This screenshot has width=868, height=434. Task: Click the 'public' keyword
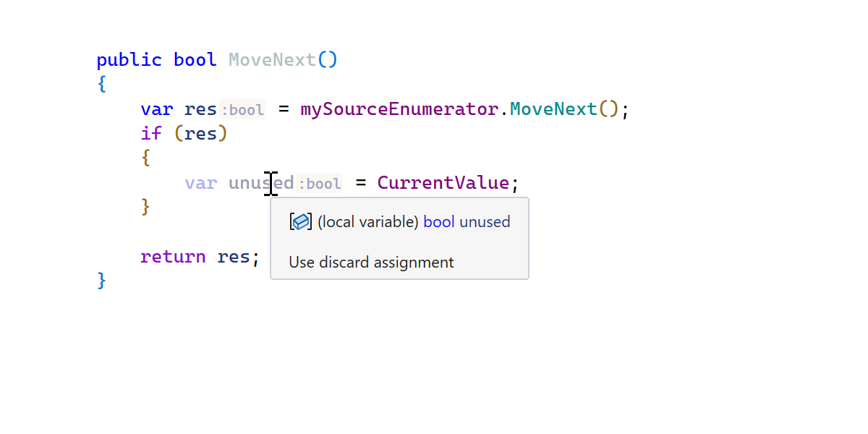(x=129, y=60)
